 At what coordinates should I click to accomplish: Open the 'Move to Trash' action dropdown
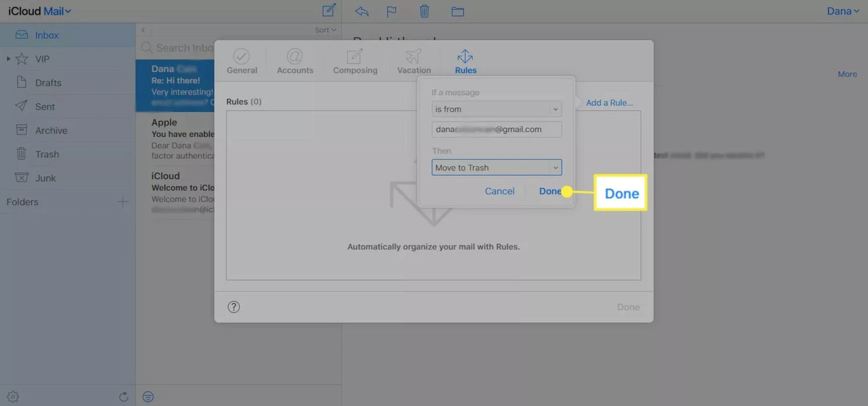point(496,168)
